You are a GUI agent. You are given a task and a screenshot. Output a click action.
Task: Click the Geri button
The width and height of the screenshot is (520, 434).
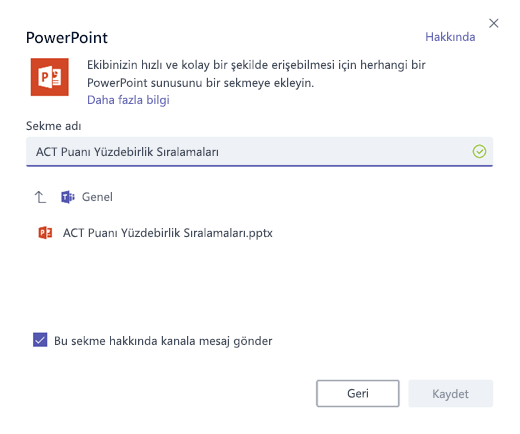(x=358, y=393)
